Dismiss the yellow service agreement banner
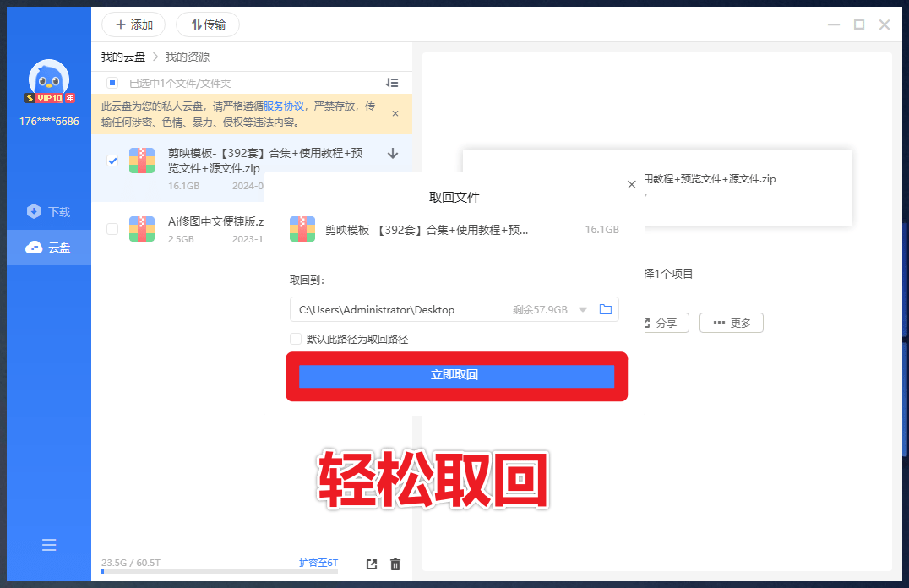Screen dimensions: 909x588 pos(395,112)
